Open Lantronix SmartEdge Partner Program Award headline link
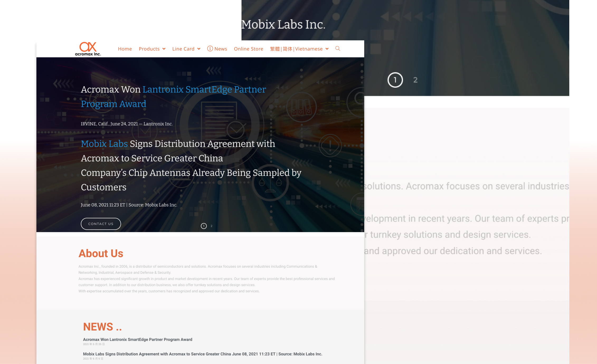 [x=204, y=89]
